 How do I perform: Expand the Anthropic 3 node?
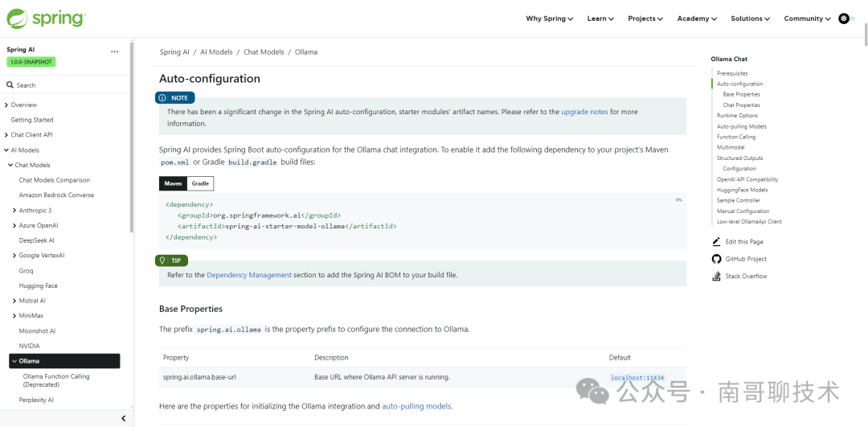click(14, 211)
